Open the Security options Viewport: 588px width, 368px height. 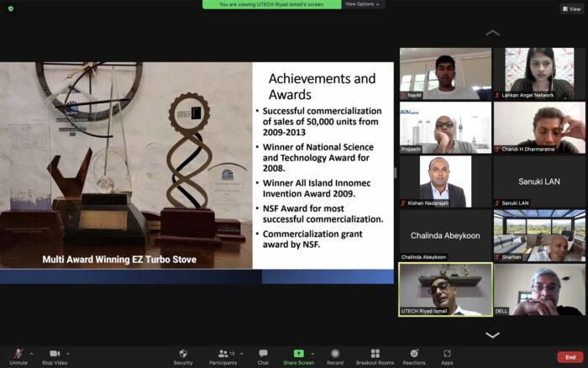tap(182, 355)
